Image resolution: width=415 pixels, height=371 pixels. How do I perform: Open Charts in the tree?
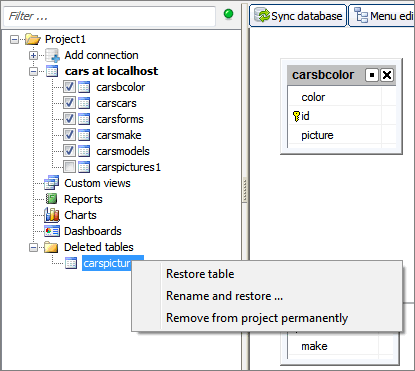(80, 215)
